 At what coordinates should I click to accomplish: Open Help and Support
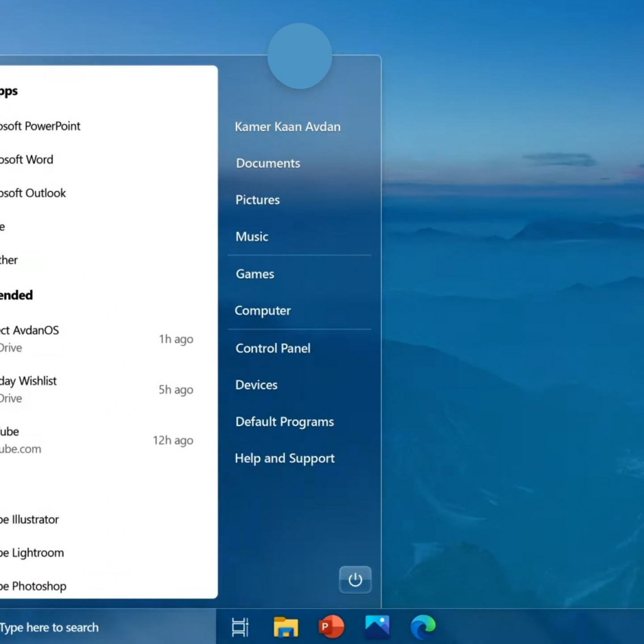[284, 459]
